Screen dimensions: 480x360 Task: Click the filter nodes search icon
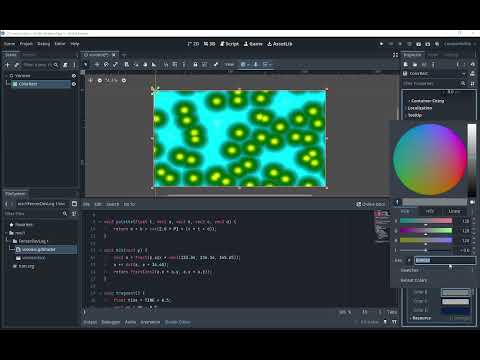point(56,65)
